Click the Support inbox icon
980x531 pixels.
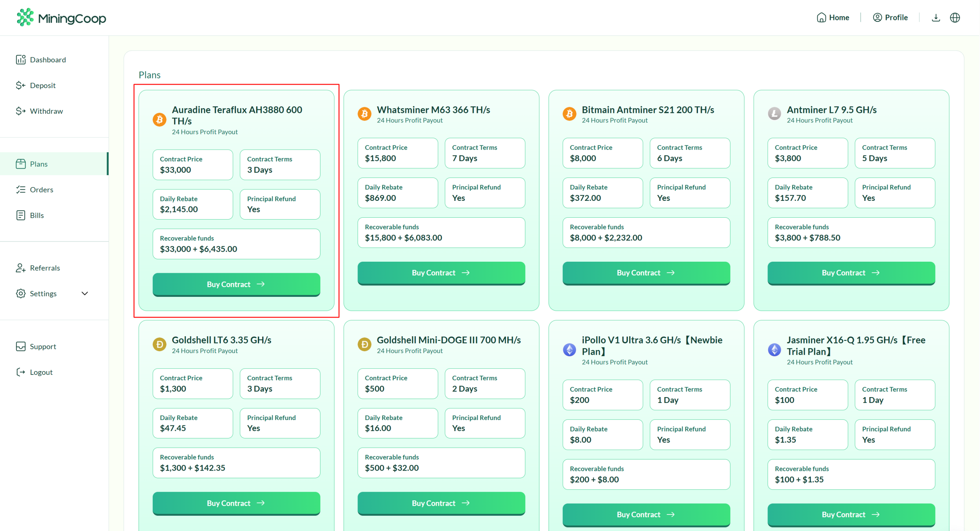click(21, 347)
